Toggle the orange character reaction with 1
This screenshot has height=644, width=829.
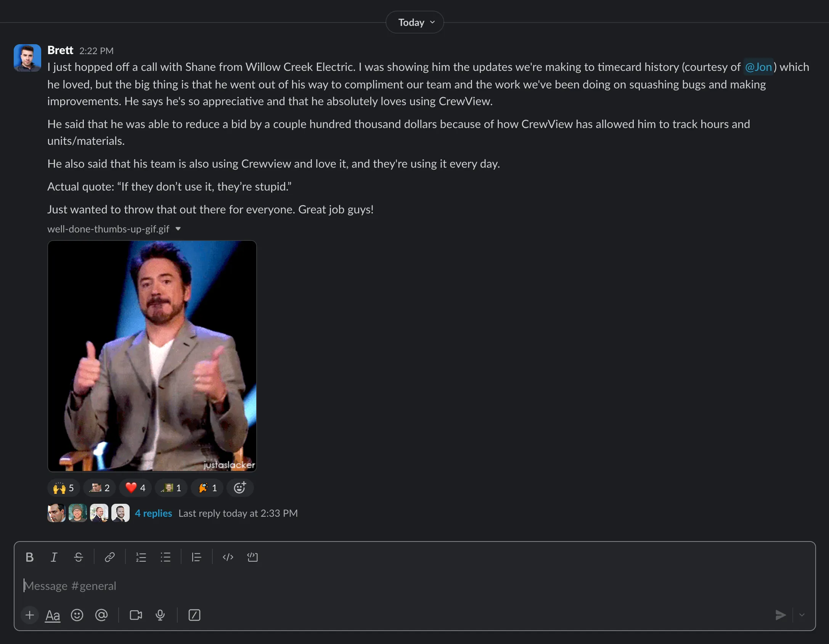[x=207, y=488]
